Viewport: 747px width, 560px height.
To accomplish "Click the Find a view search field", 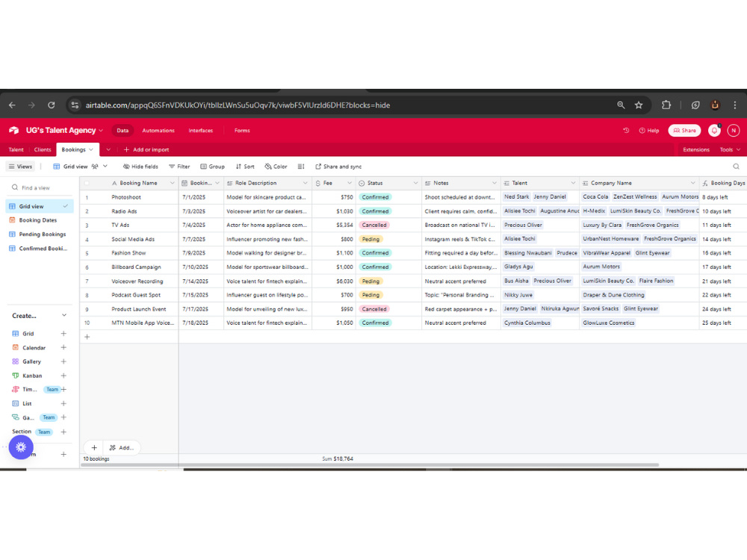I will [40, 187].
